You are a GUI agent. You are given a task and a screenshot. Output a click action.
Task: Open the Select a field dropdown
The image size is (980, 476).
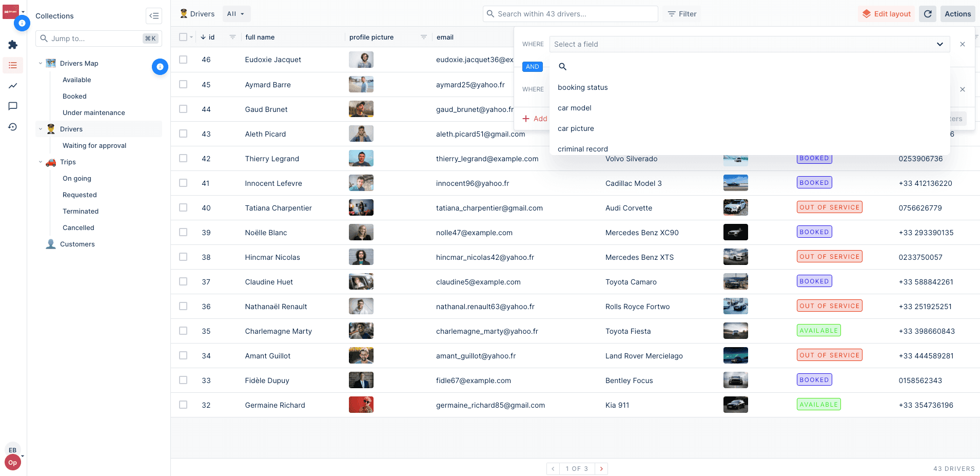(750, 44)
